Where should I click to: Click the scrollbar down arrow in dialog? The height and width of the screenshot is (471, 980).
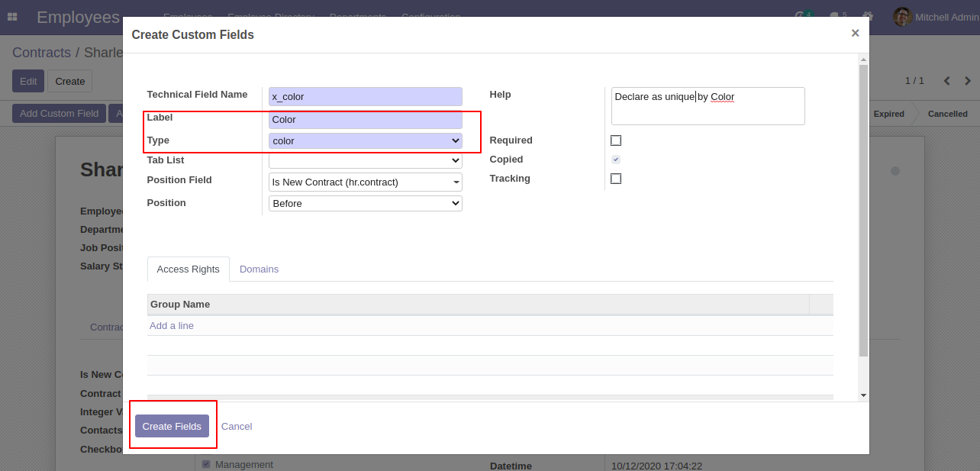(863, 395)
